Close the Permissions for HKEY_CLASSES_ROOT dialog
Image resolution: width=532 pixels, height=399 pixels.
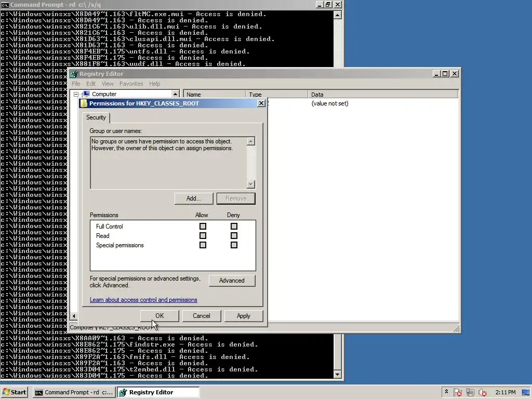point(261,103)
